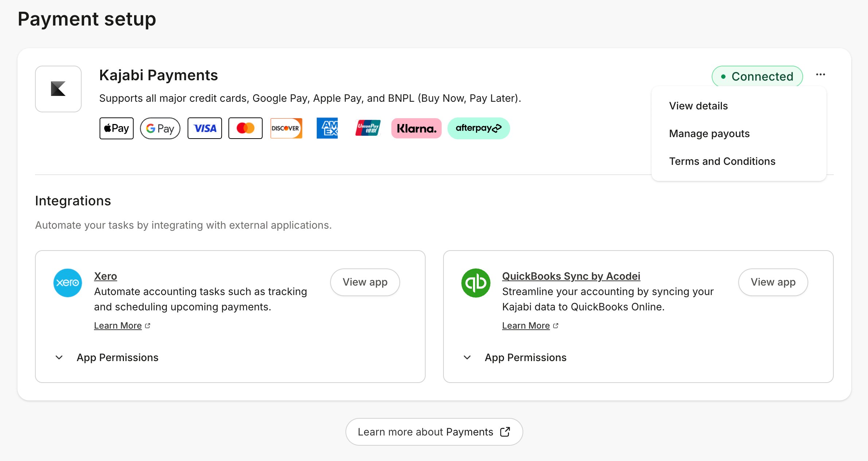Click the Xero logo icon
This screenshot has height=461, width=868.
pyautogui.click(x=68, y=283)
